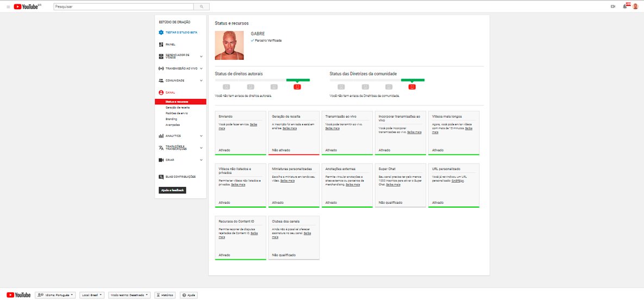Viewport: 644px width, 300px height.
Task: Click the Transmissão ao vivo broadcast icon
Action: pyautogui.click(x=161, y=68)
